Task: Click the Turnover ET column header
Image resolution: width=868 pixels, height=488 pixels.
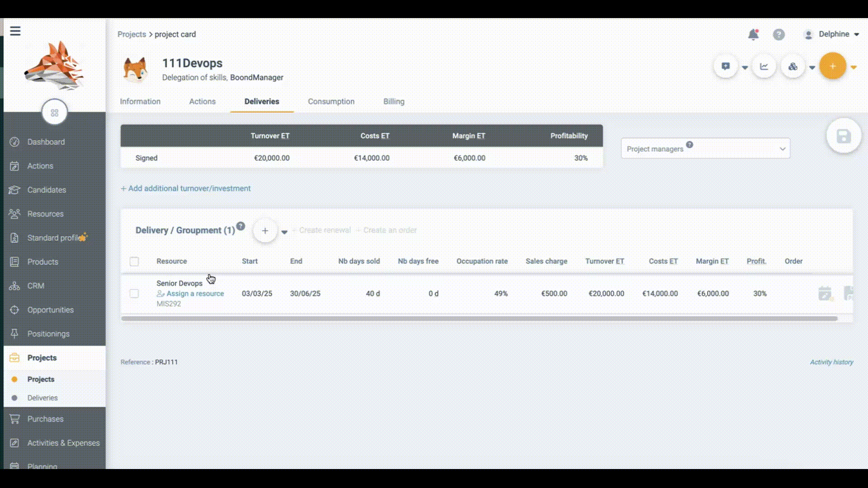Action: (x=604, y=261)
